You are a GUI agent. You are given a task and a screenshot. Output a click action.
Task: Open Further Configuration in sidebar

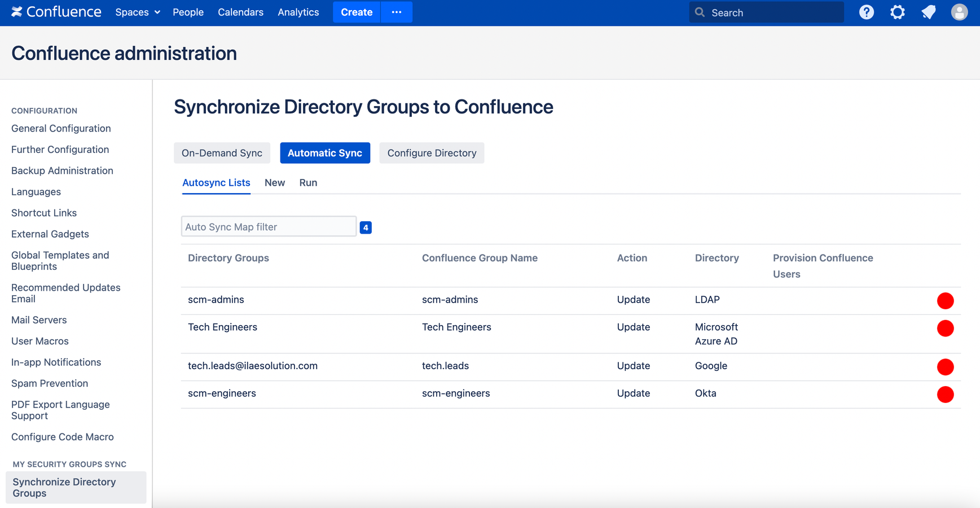(60, 150)
